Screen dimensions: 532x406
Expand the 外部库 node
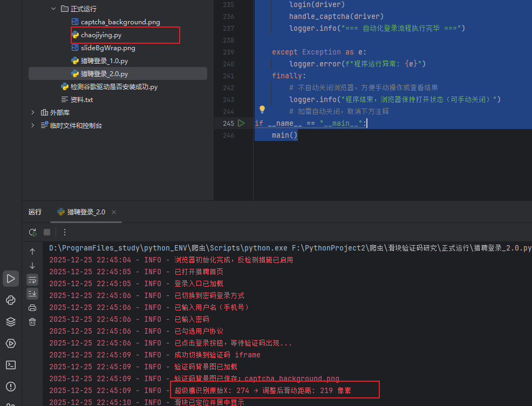pos(32,112)
